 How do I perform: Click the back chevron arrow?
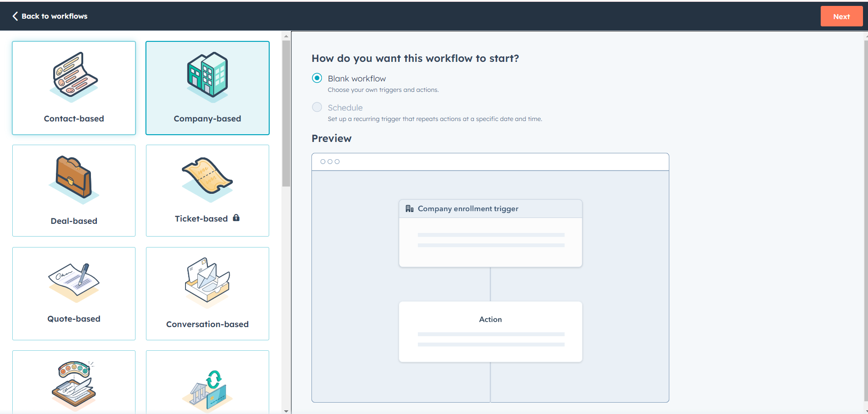(15, 16)
